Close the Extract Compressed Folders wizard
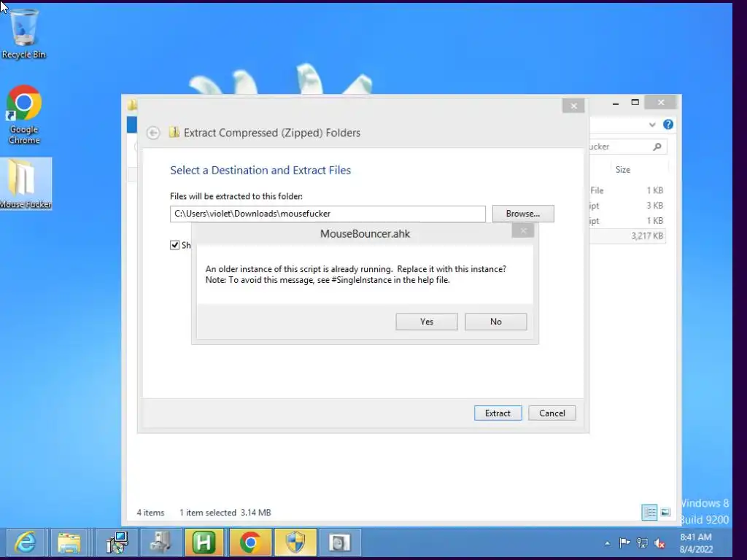747x560 pixels. tap(573, 106)
